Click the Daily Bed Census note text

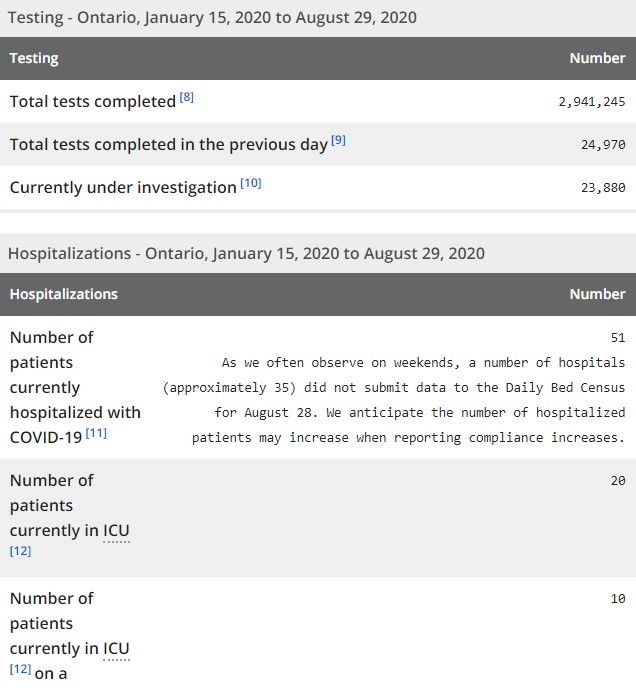click(x=408, y=400)
